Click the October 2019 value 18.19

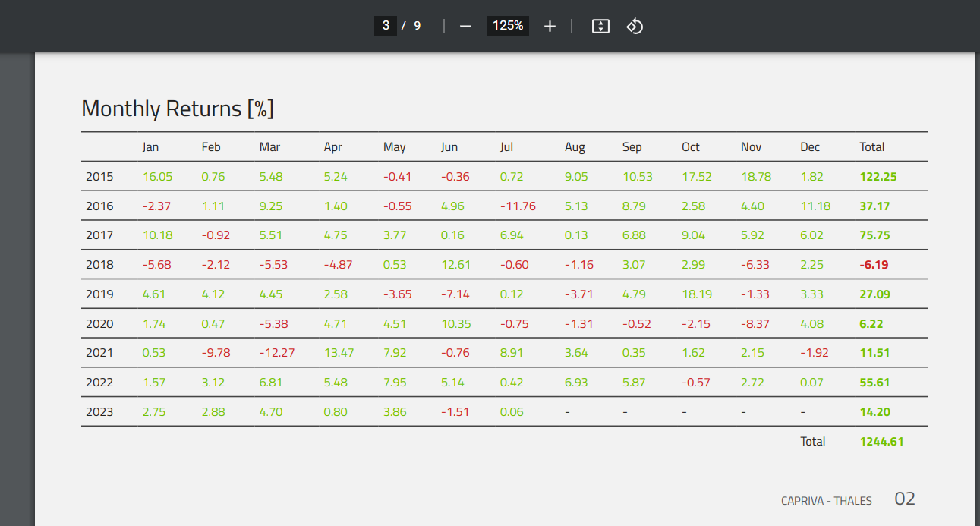(696, 294)
